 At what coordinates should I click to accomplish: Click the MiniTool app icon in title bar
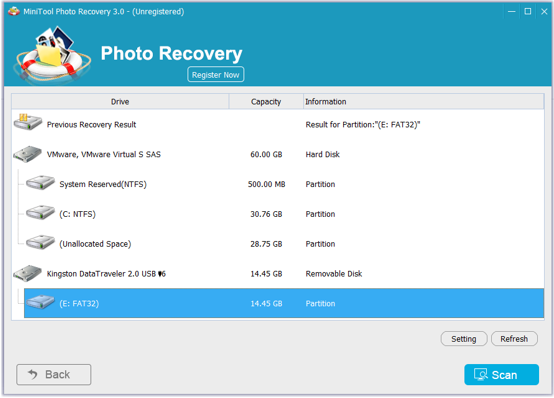tap(14, 11)
